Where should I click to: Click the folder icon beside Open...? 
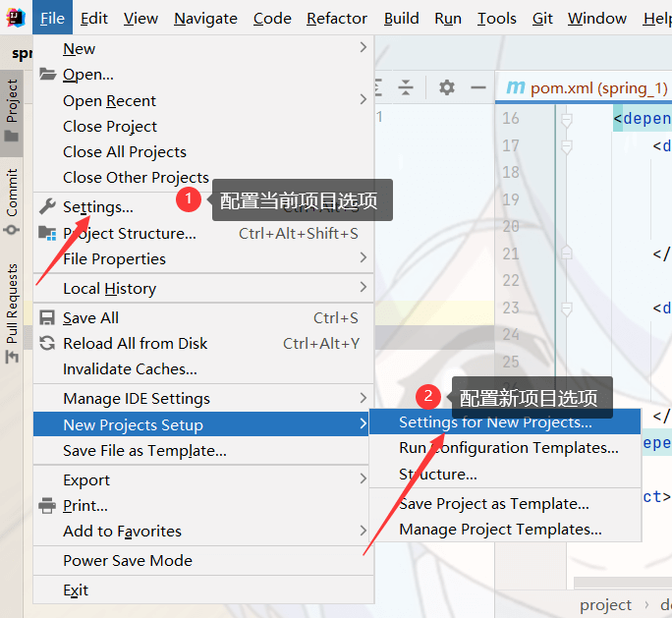[47, 74]
